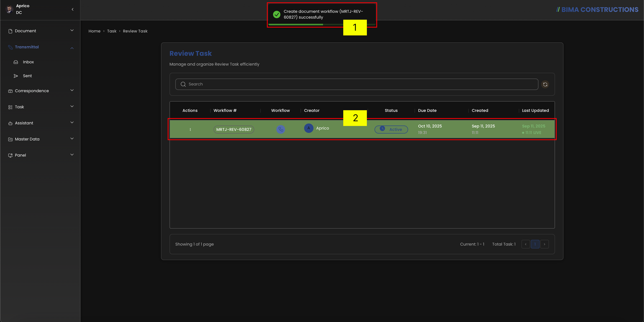644x322 pixels.
Task: Click the MRTJ-REV-60827 workflow number badge
Action: pyautogui.click(x=233, y=130)
